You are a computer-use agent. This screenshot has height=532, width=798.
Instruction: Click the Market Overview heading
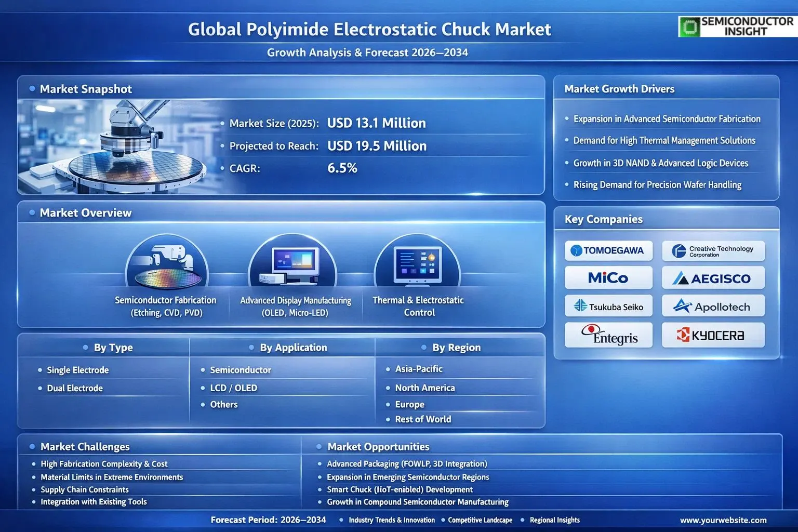pyautogui.click(x=86, y=212)
